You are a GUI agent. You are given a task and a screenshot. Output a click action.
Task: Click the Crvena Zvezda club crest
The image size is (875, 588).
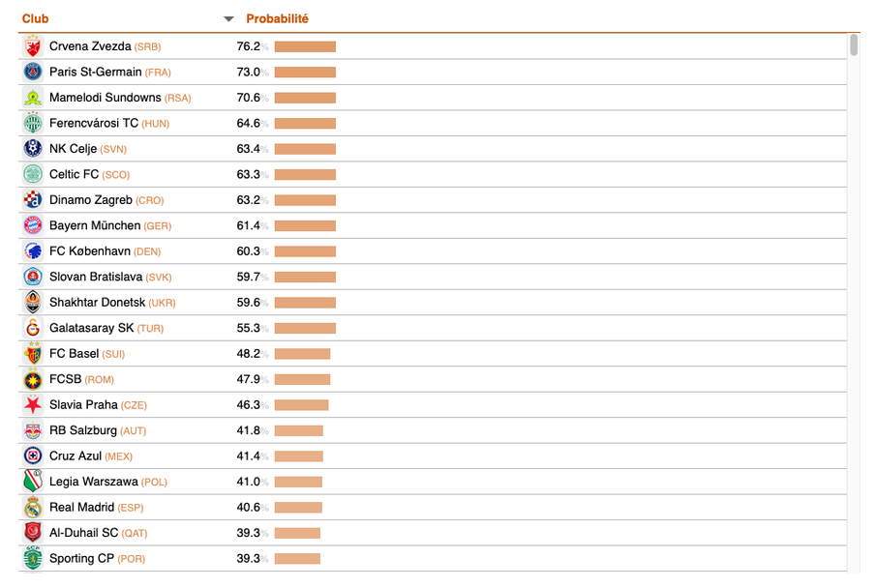click(33, 46)
